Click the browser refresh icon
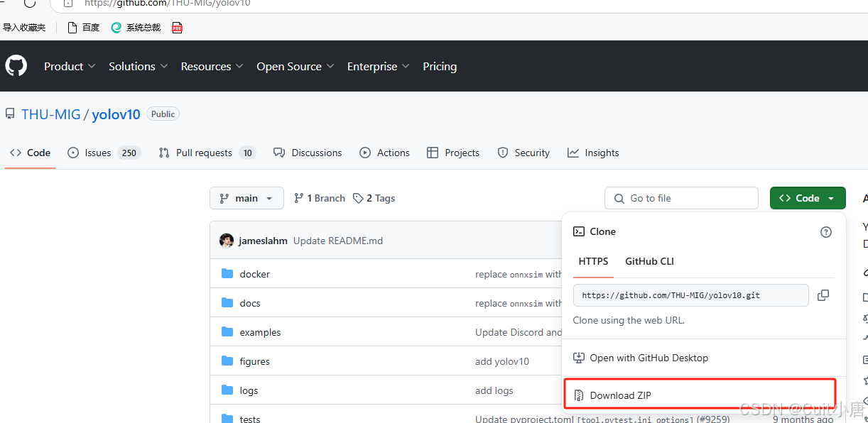868x423 pixels. point(29,4)
